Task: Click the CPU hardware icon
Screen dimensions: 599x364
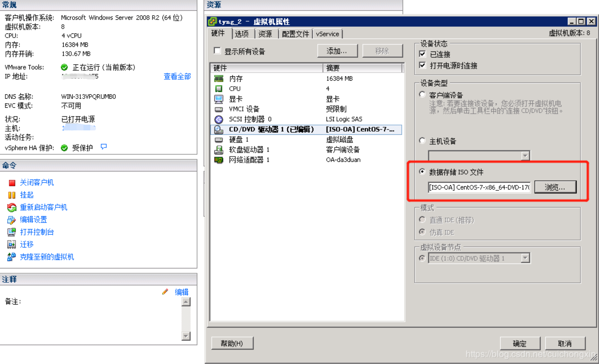Action: pyautogui.click(x=219, y=88)
